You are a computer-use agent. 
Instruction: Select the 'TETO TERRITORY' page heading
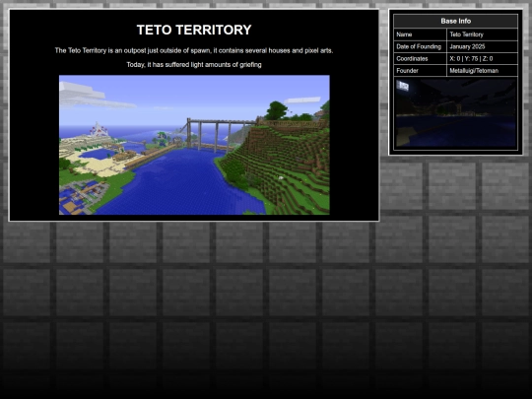(194, 30)
